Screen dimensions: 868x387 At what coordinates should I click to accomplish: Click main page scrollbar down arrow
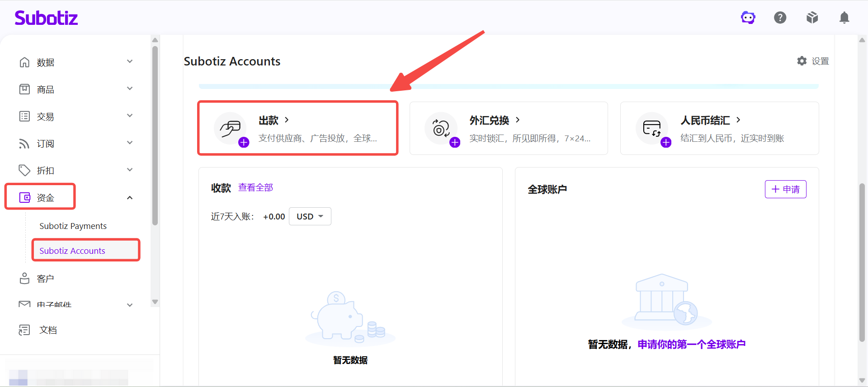pyautogui.click(x=862, y=381)
